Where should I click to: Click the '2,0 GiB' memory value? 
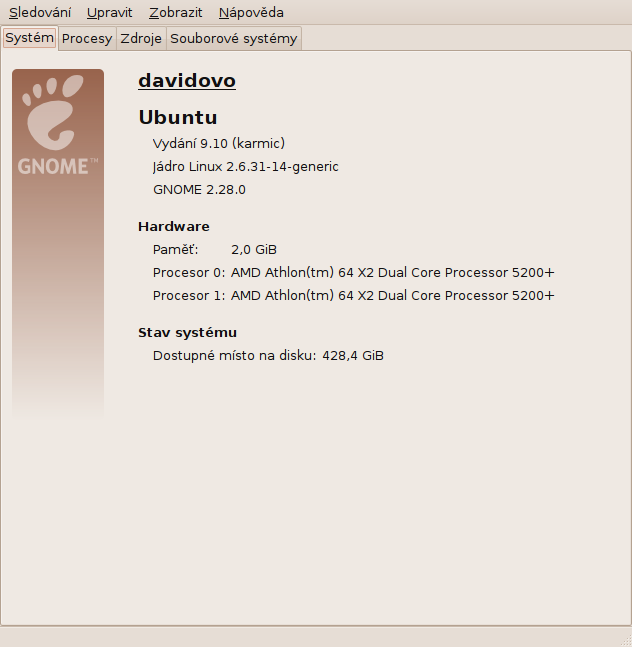click(x=254, y=250)
